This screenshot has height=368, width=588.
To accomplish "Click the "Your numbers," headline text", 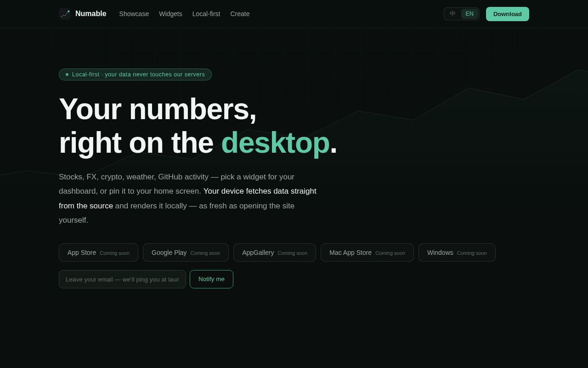I will [x=158, y=109].
